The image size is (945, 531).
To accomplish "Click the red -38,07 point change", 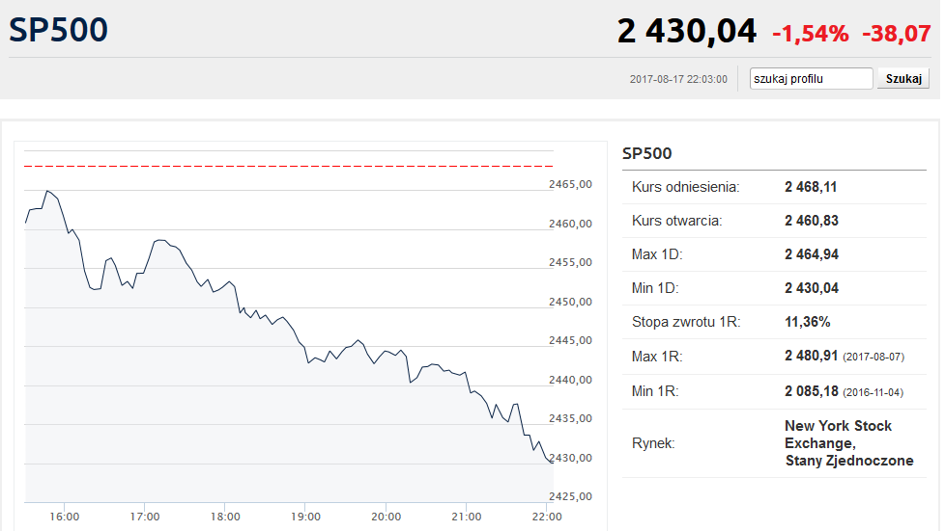I will 898,33.
